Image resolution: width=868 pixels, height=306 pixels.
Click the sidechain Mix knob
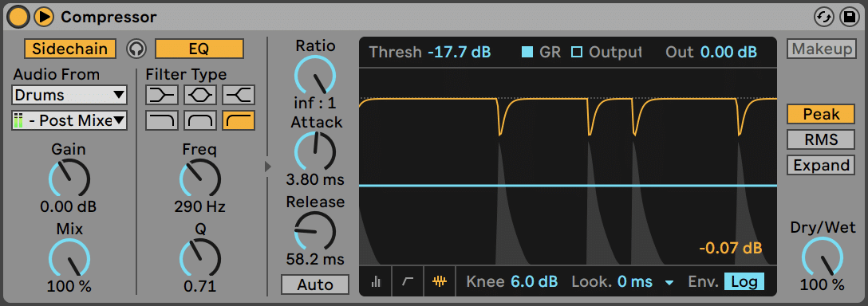coord(69,258)
